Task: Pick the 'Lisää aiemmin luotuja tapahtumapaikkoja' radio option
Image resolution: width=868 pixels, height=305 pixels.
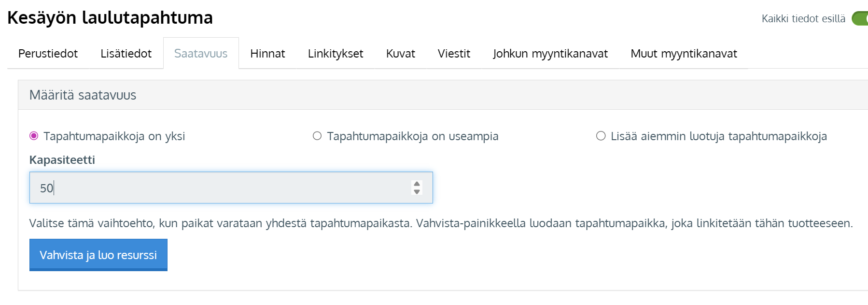Action: pyautogui.click(x=601, y=136)
